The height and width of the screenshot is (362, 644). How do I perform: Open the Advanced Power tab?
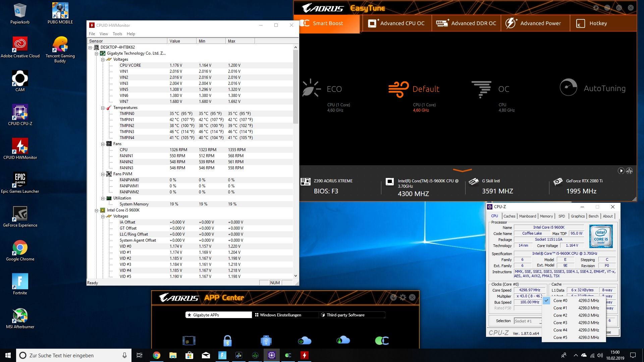click(535, 23)
